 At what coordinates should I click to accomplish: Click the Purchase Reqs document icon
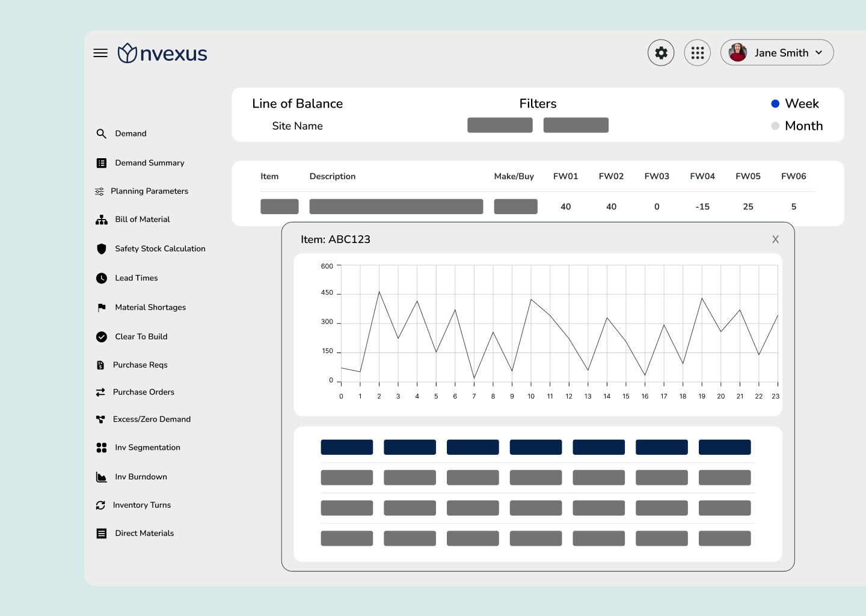100,365
